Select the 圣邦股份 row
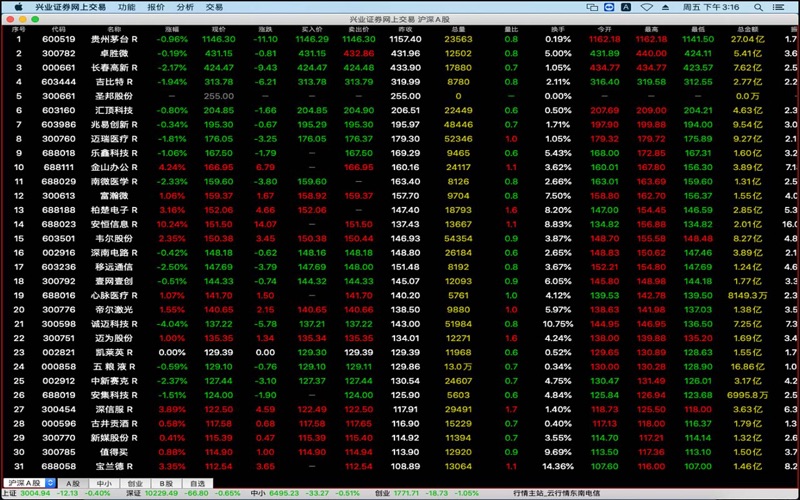 click(400, 96)
